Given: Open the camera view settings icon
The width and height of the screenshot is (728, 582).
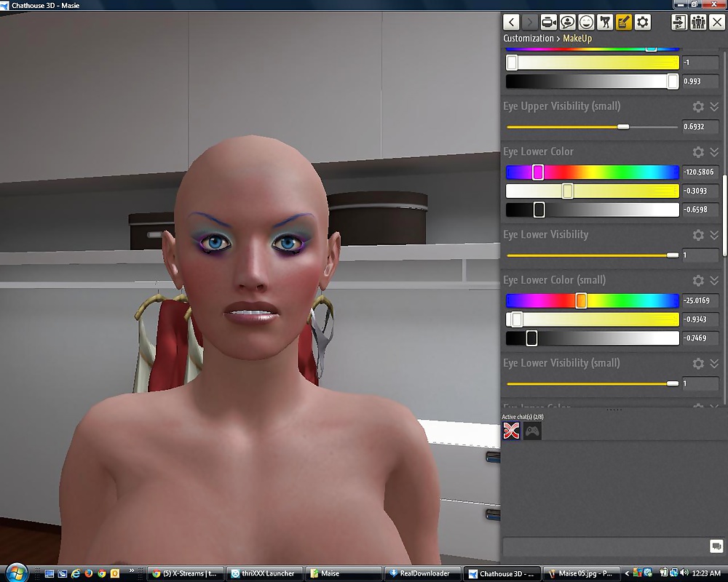Looking at the screenshot, I should point(549,22).
